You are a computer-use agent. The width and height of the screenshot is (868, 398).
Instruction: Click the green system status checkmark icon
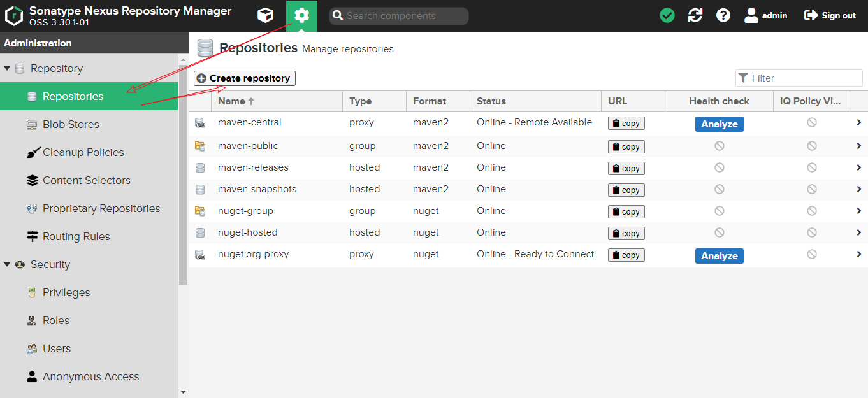tap(667, 15)
